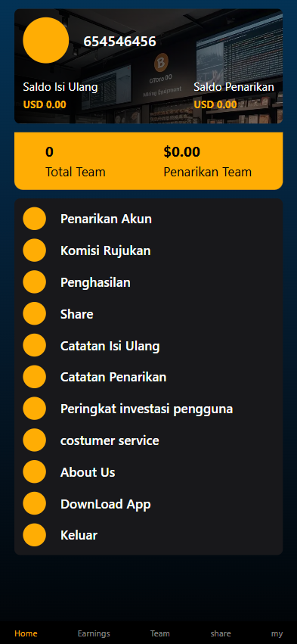This screenshot has width=297, height=644.
Task: Go to the share tab
Action: [221, 633]
